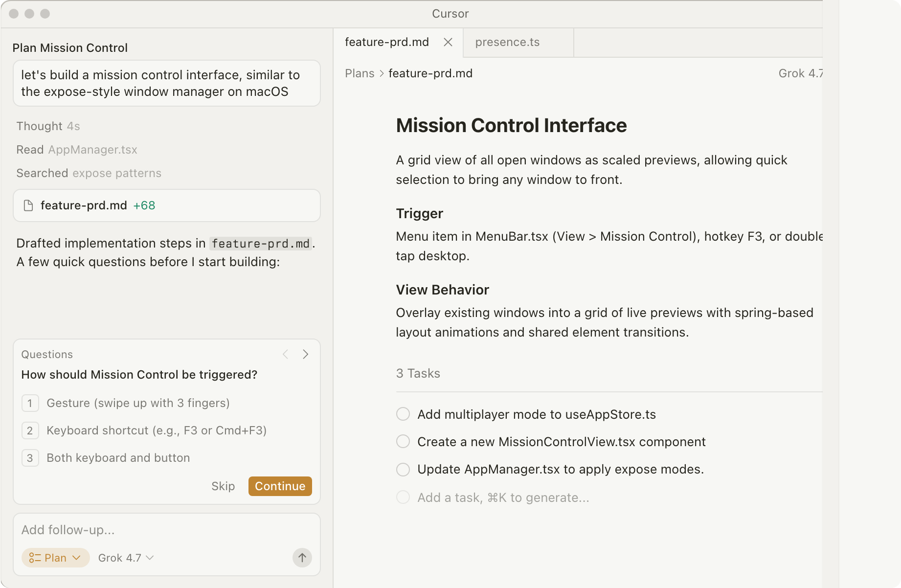Viewport: 901px width, 588px height.
Task: Go to next question arrow
Action: [x=306, y=354]
